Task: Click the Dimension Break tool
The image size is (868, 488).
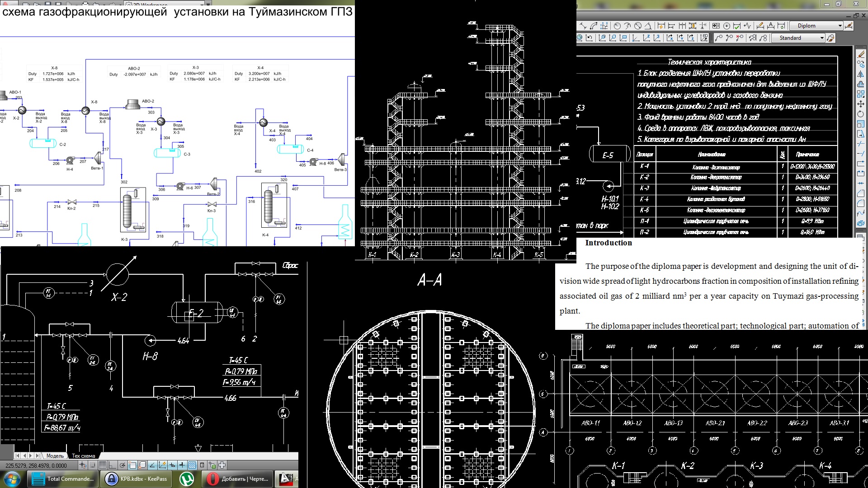Action: point(703,26)
